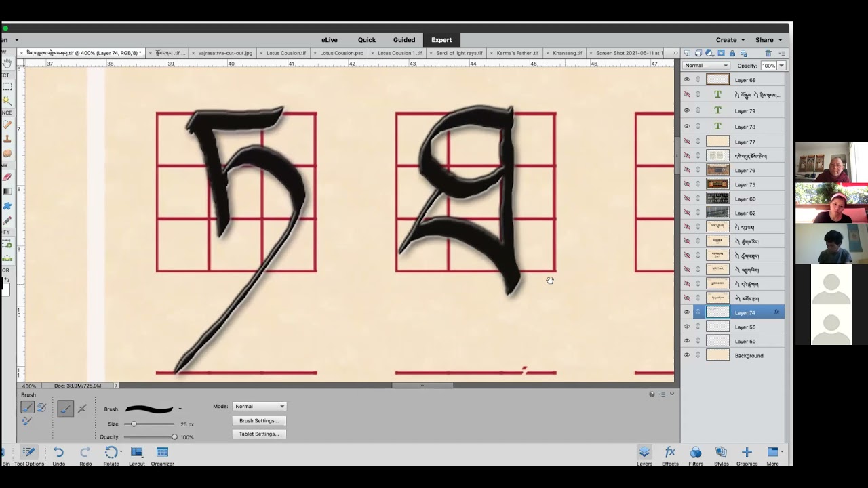Switch to Guided edit mode
The image size is (868, 488).
(x=404, y=40)
